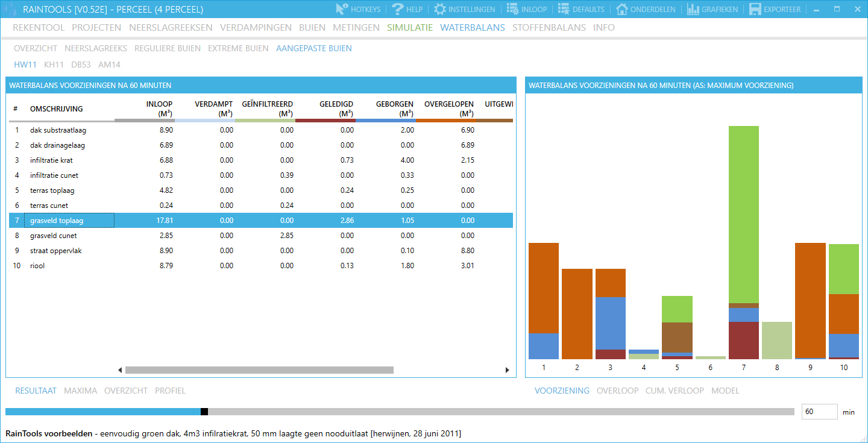Screen dimensions: 868x443
Task: Click the Overgelopen column header
Action: [x=446, y=108]
